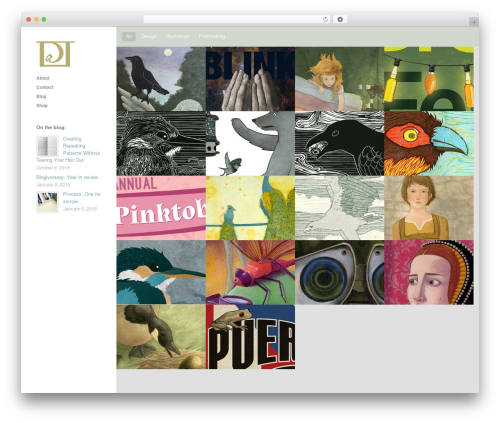
Task: Filter portfolio by Printmaking
Action: point(212,36)
